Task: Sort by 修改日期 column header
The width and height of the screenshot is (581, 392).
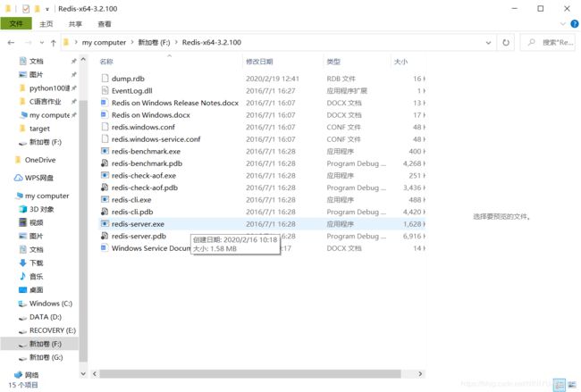Action: (x=259, y=62)
